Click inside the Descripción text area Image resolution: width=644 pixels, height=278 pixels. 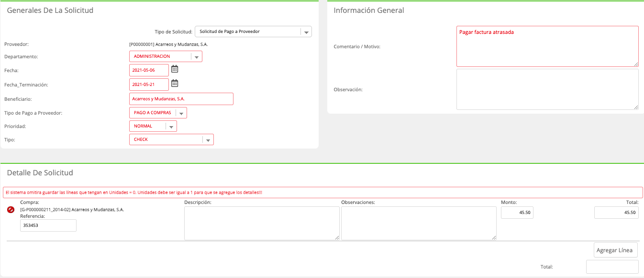[x=262, y=223]
